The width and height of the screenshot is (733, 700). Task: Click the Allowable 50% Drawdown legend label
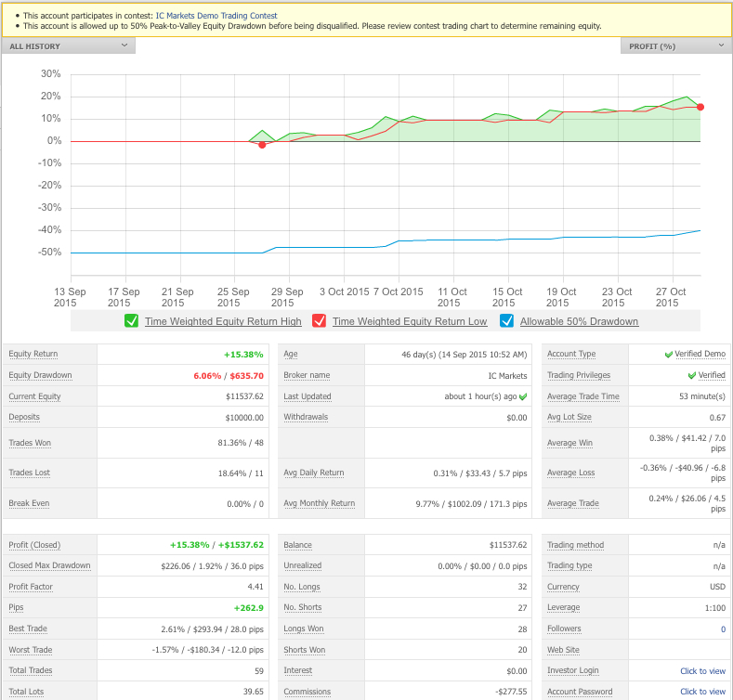pos(579,321)
